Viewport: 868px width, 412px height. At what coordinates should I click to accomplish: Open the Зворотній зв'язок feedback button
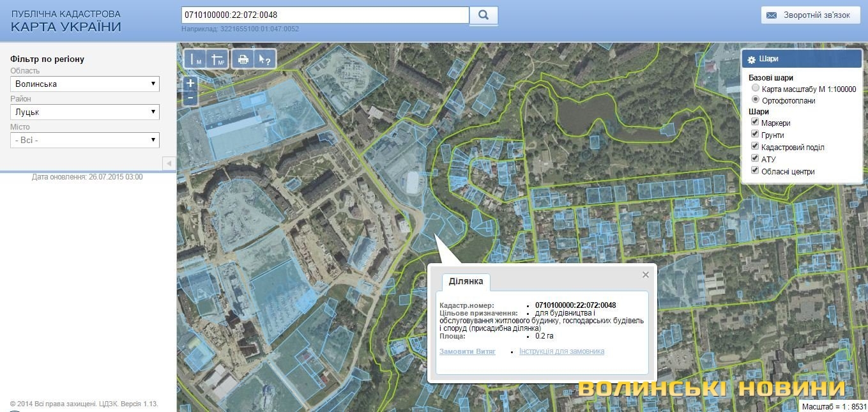pos(810,15)
